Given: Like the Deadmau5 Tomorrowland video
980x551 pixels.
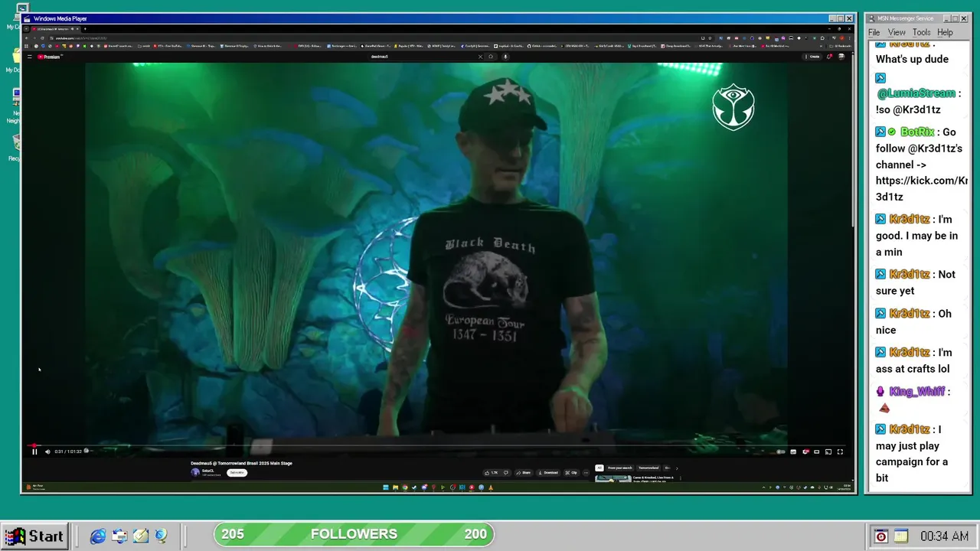Looking at the screenshot, I should pyautogui.click(x=491, y=472).
